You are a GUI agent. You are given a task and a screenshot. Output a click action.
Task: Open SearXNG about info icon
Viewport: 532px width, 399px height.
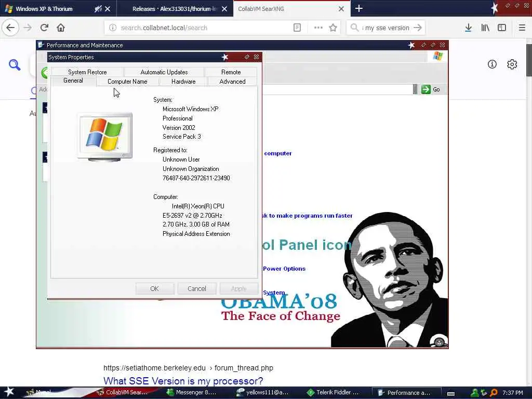tap(492, 64)
